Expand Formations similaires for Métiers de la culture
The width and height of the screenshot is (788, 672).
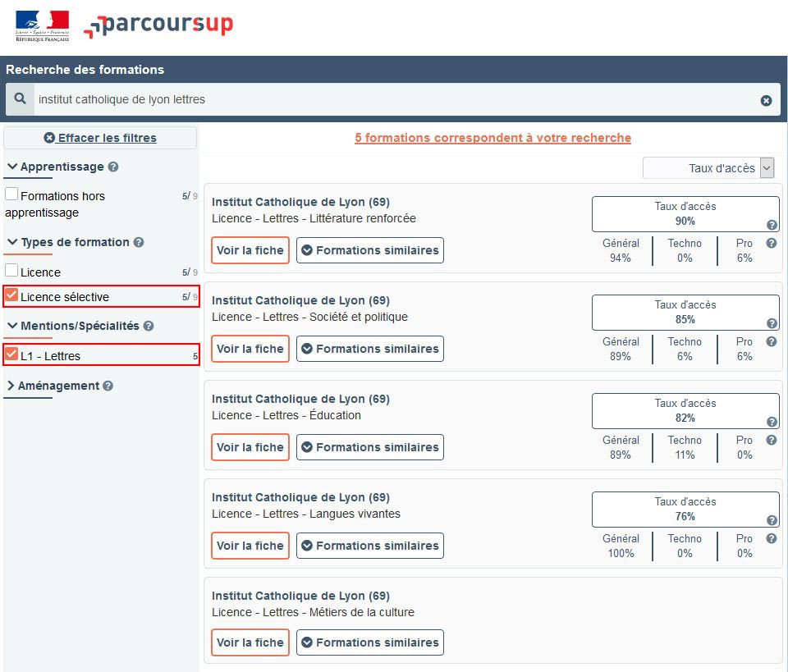click(370, 642)
